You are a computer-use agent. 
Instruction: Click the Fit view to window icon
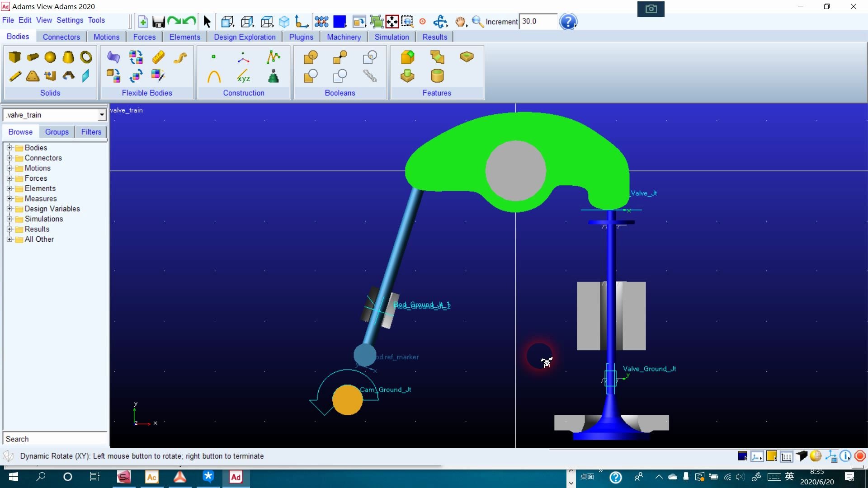[392, 22]
